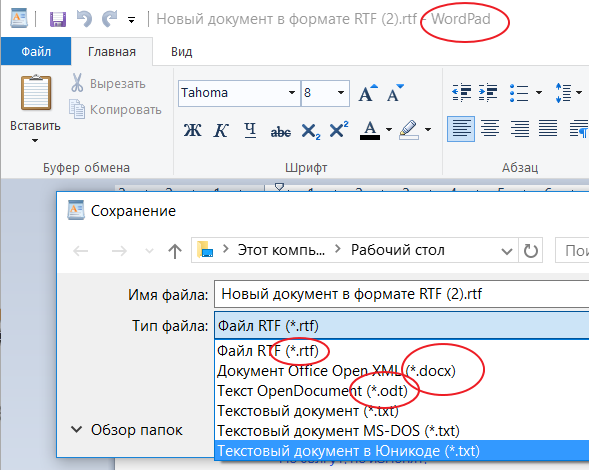
Task: Click Вырезать with scissors icon
Action: pos(108,83)
